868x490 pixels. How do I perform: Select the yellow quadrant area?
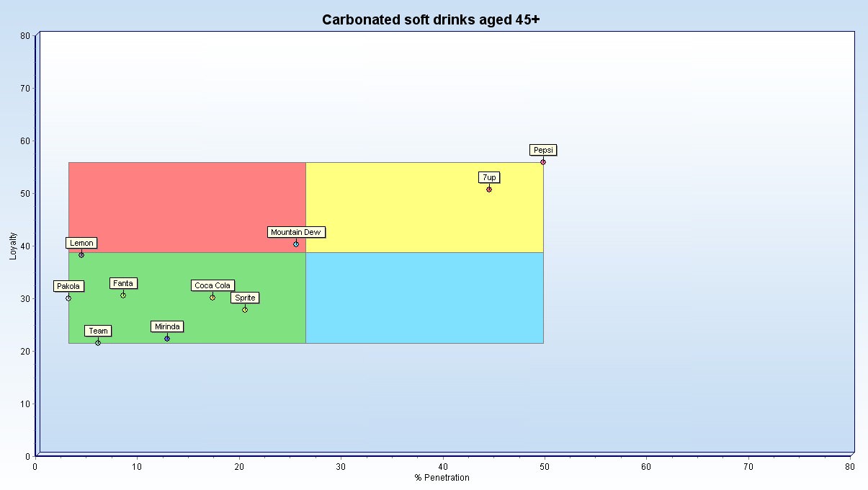pyautogui.click(x=425, y=208)
